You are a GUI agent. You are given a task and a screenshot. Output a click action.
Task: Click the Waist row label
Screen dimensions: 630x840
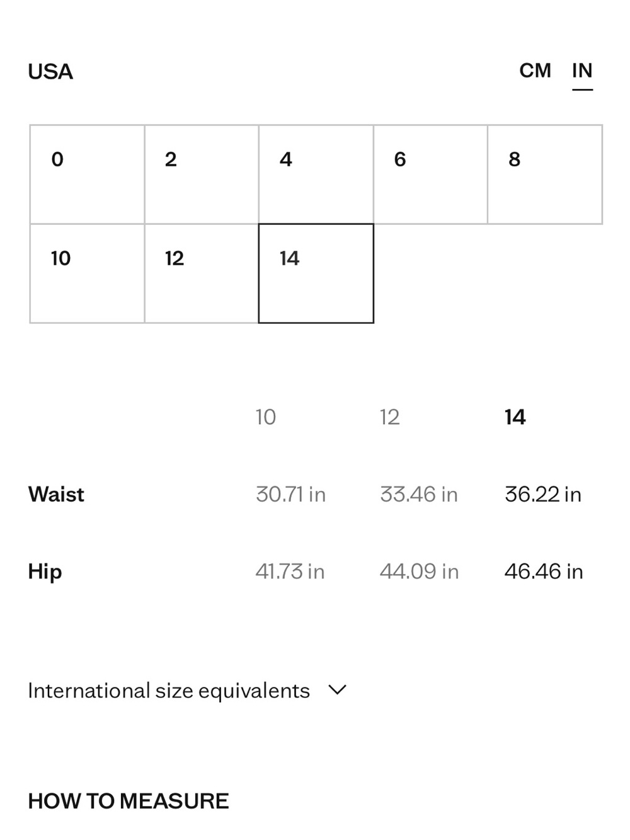click(x=56, y=494)
